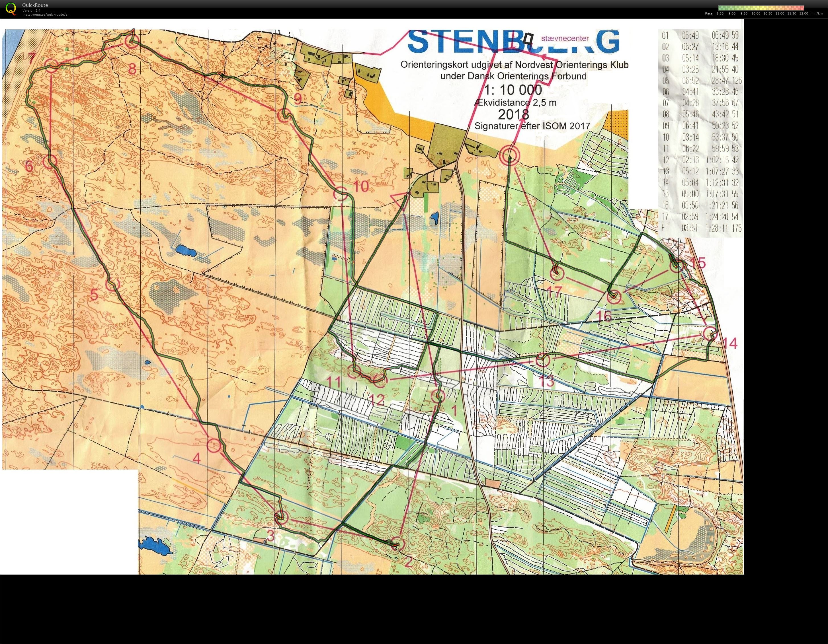Click split row 12 time 02:16

690,160
